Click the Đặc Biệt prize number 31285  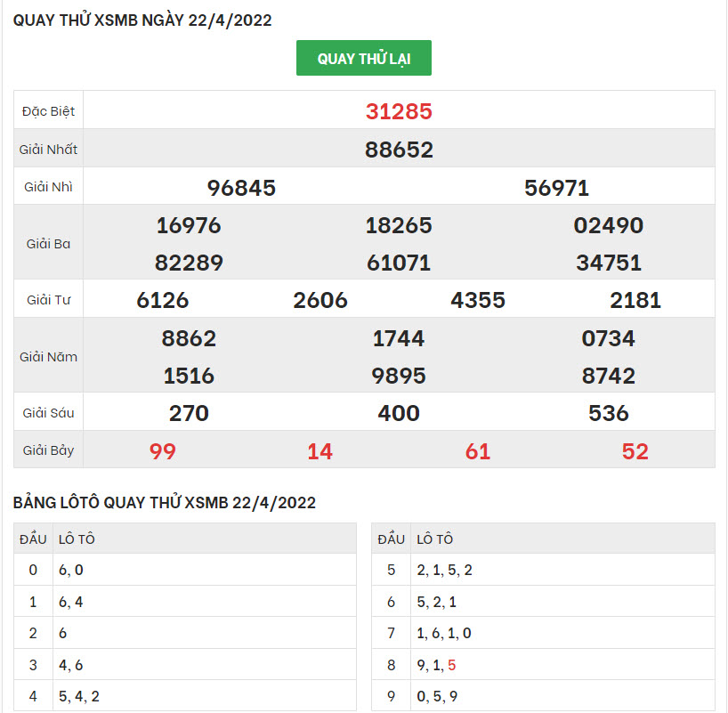(x=399, y=111)
